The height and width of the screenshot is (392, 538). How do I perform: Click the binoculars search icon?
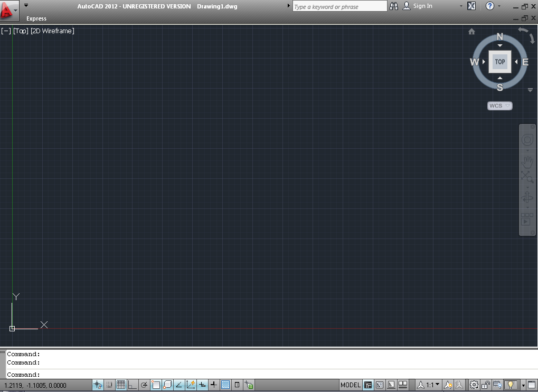click(394, 6)
